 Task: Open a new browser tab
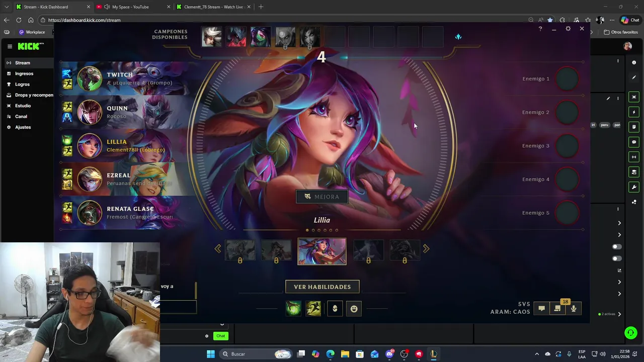pos(261,7)
